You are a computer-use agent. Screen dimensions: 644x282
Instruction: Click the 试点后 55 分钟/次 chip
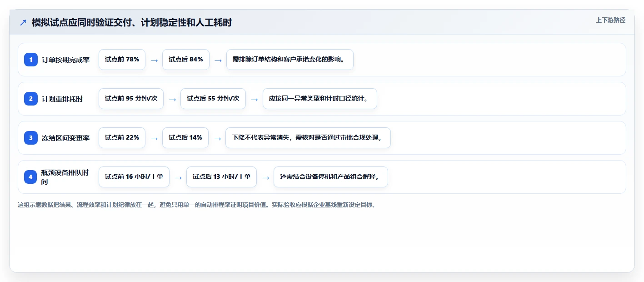(x=213, y=99)
